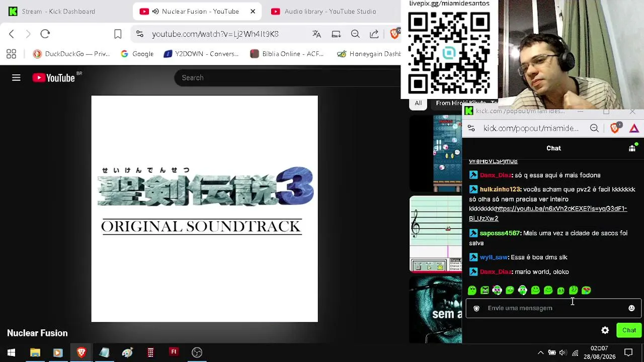
Task: Click the install app icon in address bar
Action: (x=336, y=34)
